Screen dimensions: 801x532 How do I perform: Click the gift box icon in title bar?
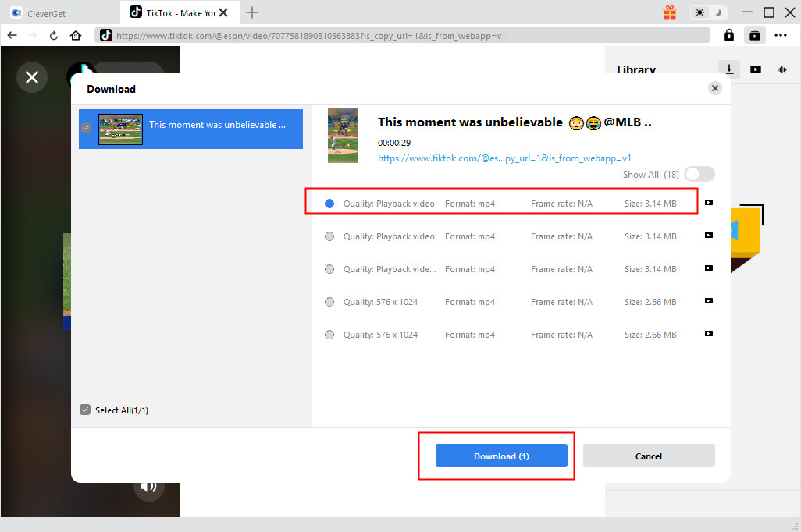tap(670, 12)
